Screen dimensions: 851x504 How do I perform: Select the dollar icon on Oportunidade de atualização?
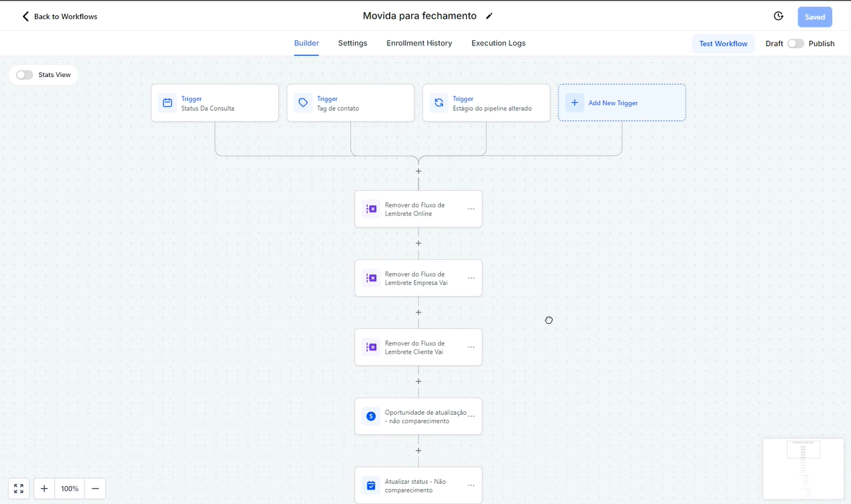pyautogui.click(x=371, y=416)
